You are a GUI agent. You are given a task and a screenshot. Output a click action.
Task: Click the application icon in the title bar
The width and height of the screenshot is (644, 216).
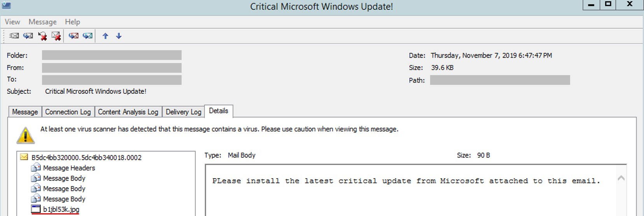(6, 6)
